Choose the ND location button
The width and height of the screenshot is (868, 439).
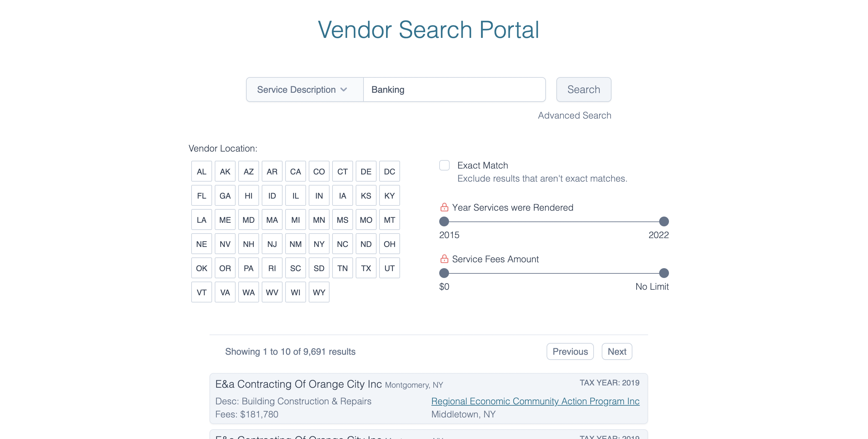click(366, 244)
